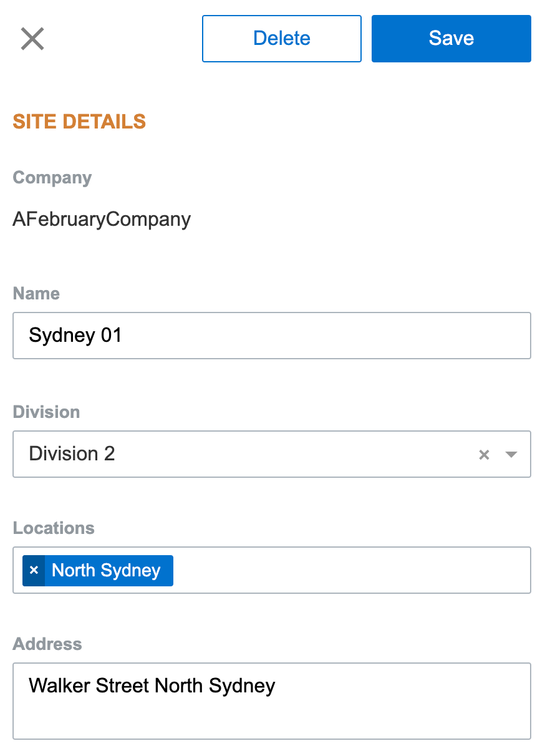Viewport: 545px width, 756px height.
Task: Click the SITE DETAILS heading
Action: tap(79, 121)
